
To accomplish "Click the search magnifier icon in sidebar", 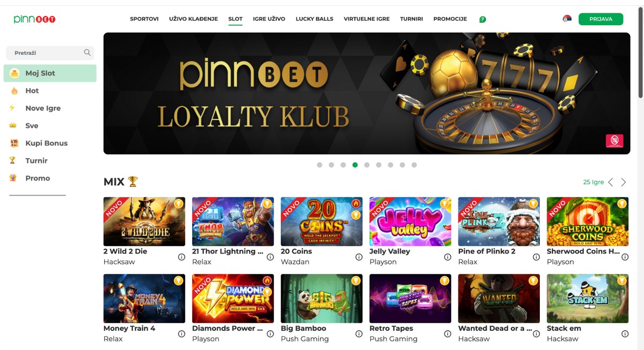I will pos(87,53).
